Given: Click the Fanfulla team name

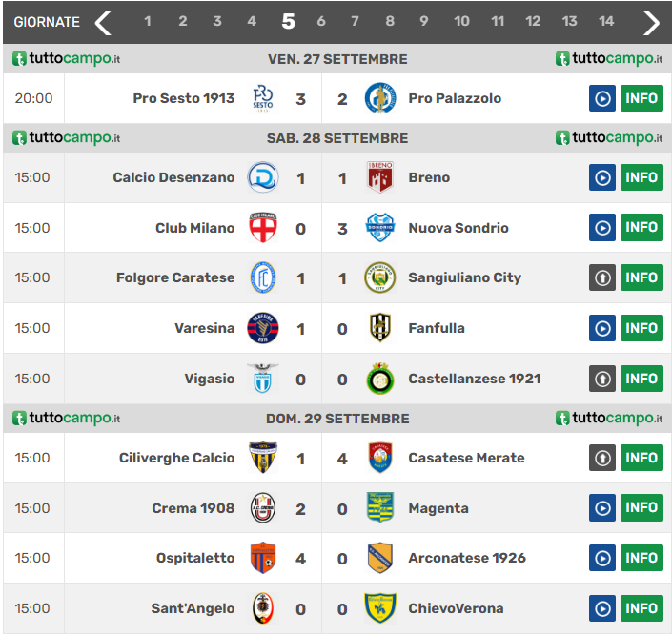Looking at the screenshot, I should (x=437, y=328).
